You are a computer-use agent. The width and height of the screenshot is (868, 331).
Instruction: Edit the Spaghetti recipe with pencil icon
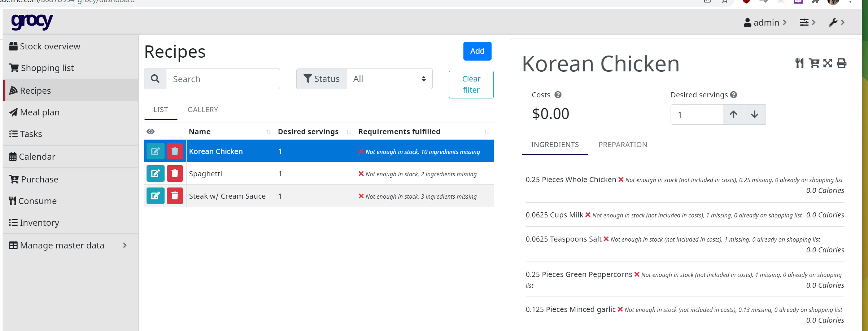click(x=155, y=173)
